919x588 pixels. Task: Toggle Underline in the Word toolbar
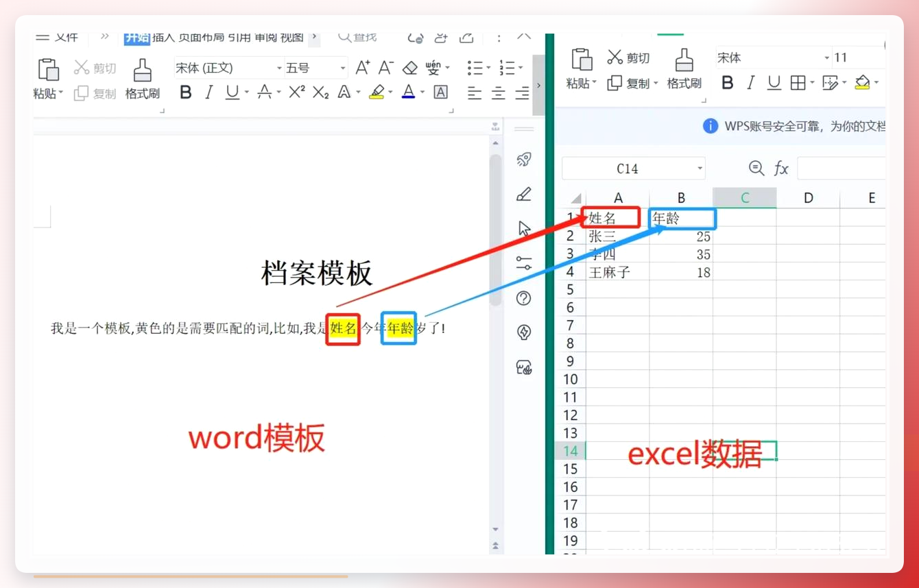tap(232, 92)
